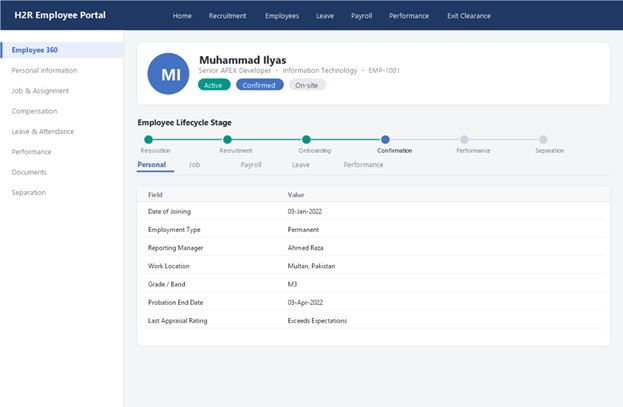Switch to the Leave tab

[301, 165]
